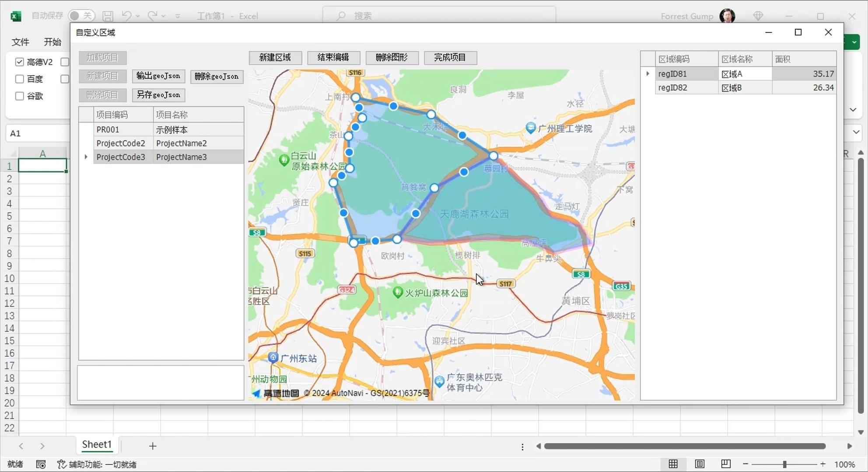868x472 pixels.
Task: Click the Excel app icon in the title bar
Action: (x=16, y=16)
